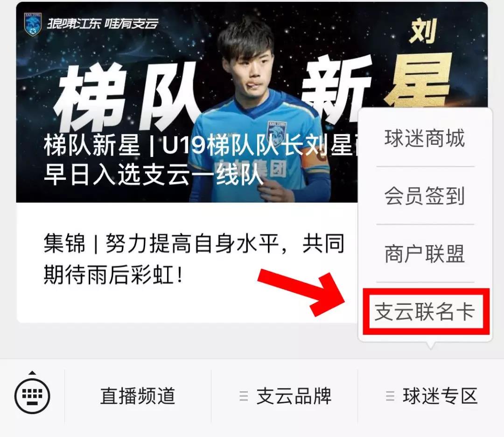The image size is (504, 437).
Task: Tap the 狼啸江东 哇有支云 slogan
Action: [103, 23]
